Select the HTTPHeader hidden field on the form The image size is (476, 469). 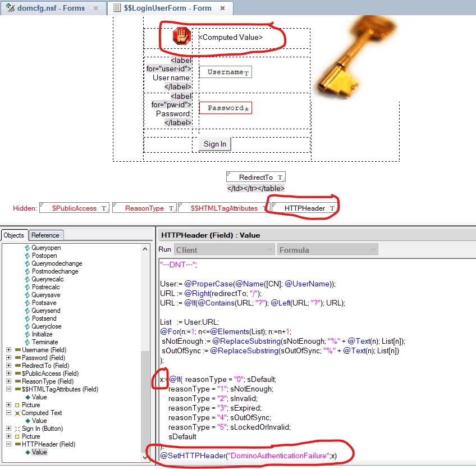point(304,208)
